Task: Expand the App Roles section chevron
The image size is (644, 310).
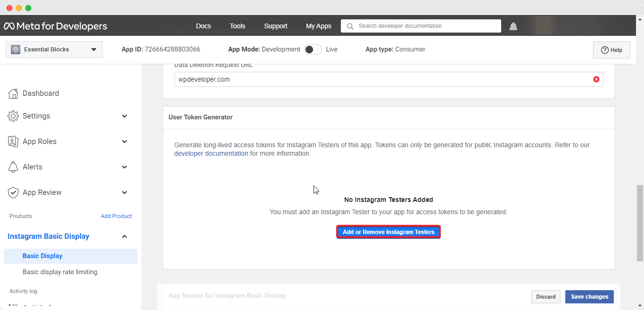Action: tap(124, 142)
